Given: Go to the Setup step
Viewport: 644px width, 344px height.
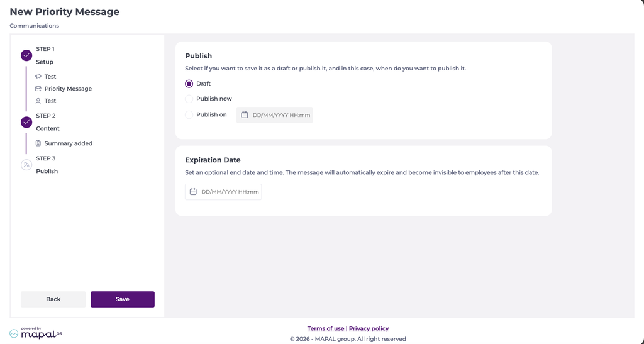Looking at the screenshot, I should pos(45,62).
